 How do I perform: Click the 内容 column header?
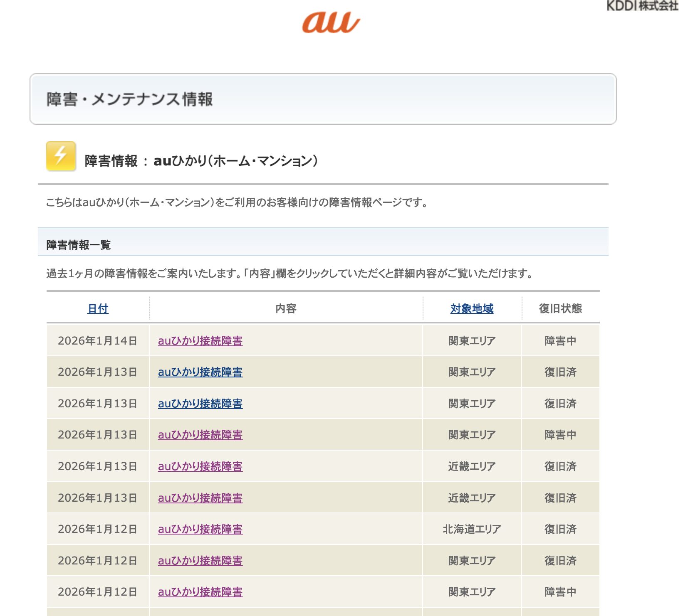[286, 308]
